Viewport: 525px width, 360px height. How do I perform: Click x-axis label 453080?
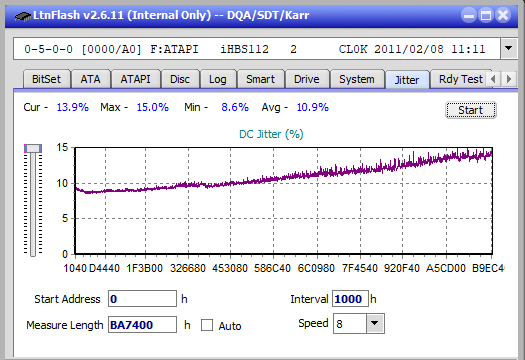(230, 268)
